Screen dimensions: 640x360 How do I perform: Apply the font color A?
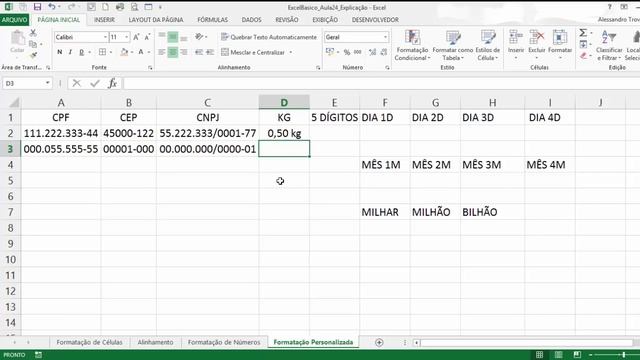tap(141, 52)
